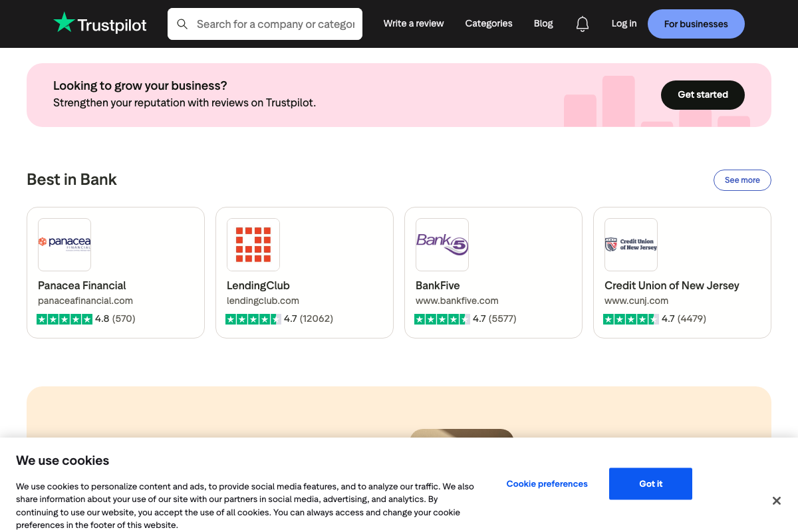Viewport: 798px width, 532px height.
Task: Open the Credit Union of New Jersey logo
Action: coord(631,245)
